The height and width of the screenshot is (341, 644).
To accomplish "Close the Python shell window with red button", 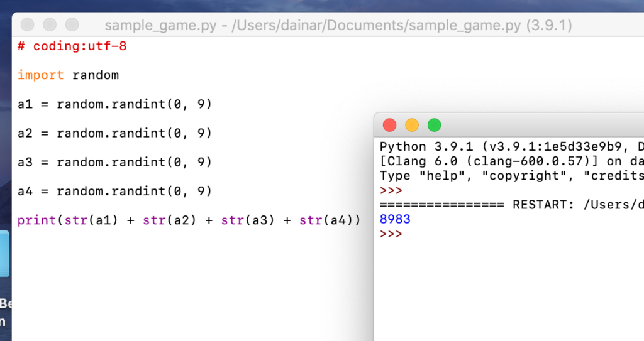I will [389, 125].
